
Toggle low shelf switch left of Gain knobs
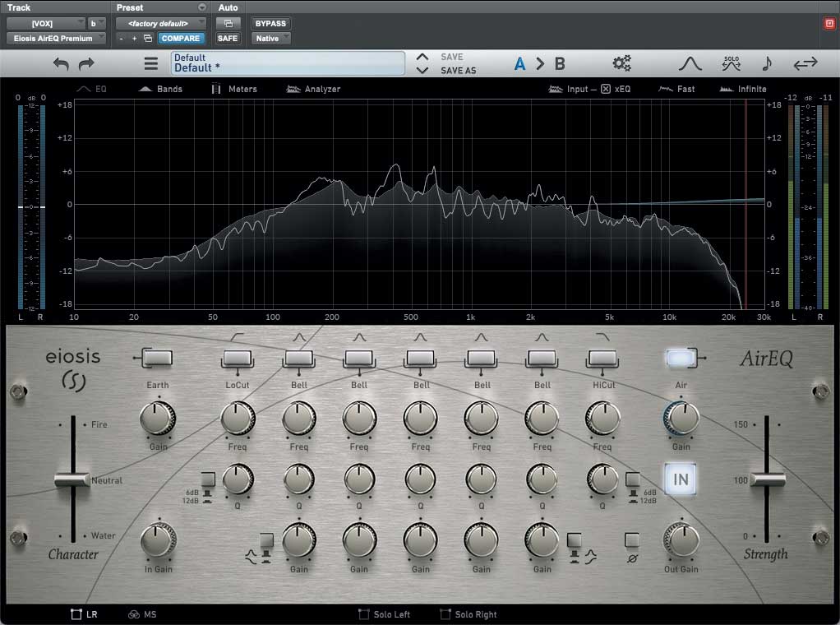[x=266, y=539]
